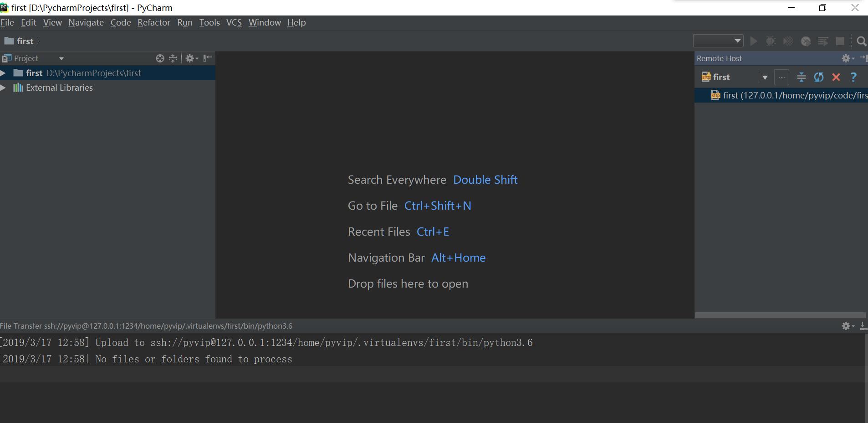The height and width of the screenshot is (423, 868).
Task: Open the File Transfer panel settings gear
Action: point(848,326)
